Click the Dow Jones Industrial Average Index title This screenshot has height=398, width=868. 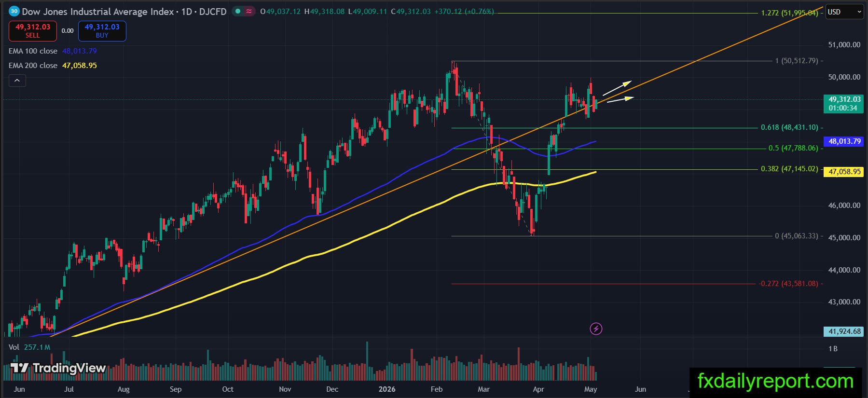point(98,12)
